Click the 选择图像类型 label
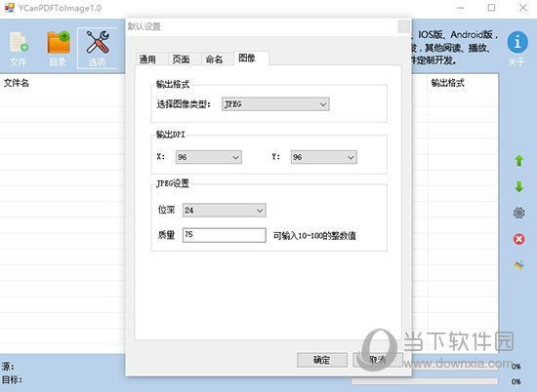Screen dimensions: 537x392 (x=184, y=104)
